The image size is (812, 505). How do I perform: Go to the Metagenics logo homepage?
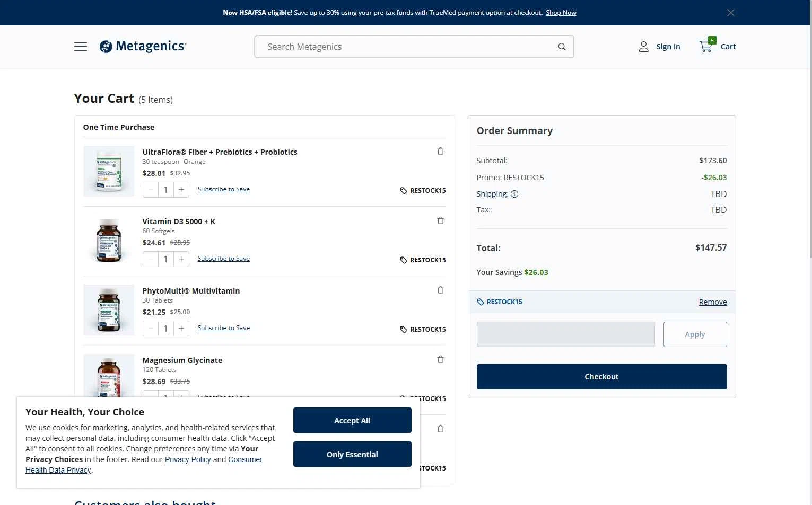(143, 47)
